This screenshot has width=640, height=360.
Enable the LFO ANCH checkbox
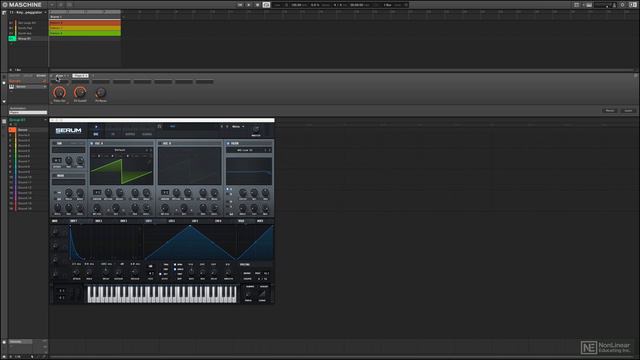176,269
